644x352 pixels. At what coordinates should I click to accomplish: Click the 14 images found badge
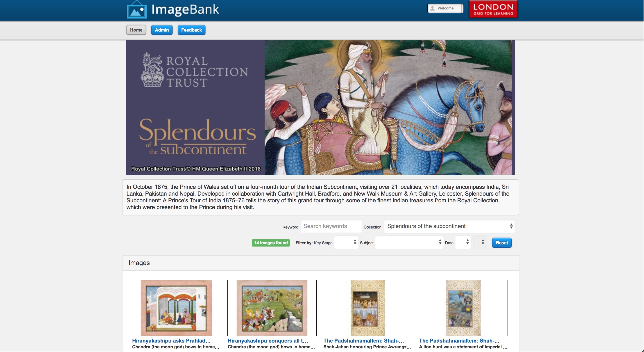[271, 243]
